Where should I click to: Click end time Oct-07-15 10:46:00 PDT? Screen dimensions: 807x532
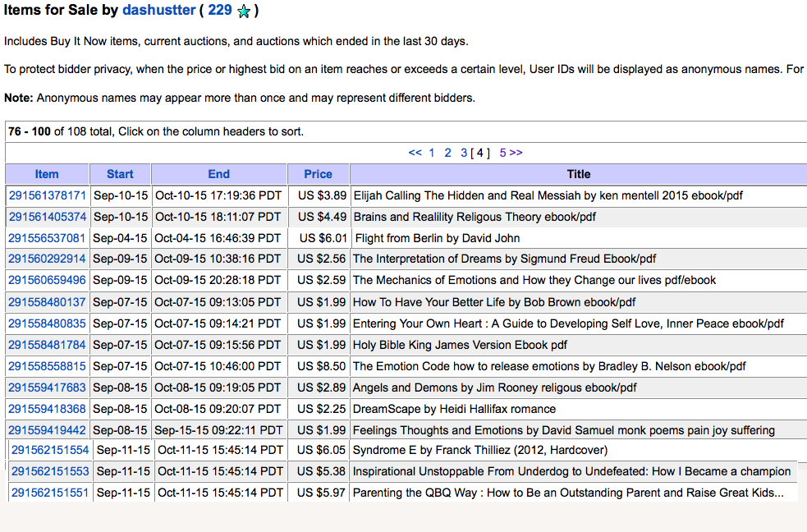[x=218, y=366]
